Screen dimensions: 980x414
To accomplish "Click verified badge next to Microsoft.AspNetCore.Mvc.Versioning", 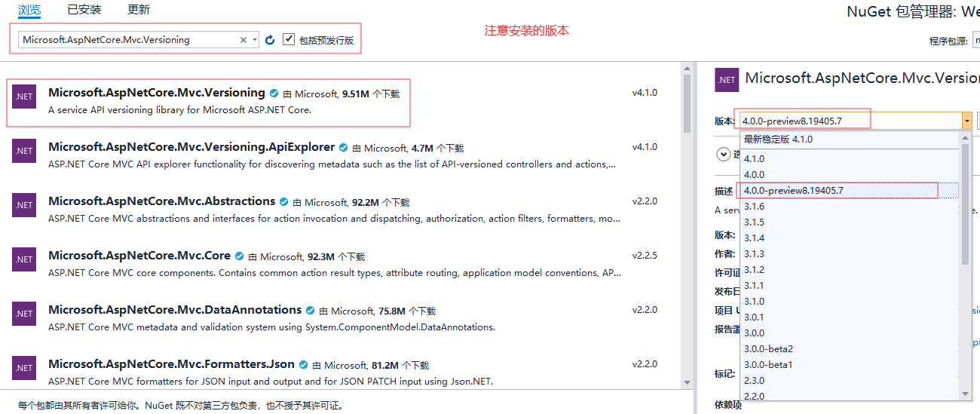I will 274,94.
